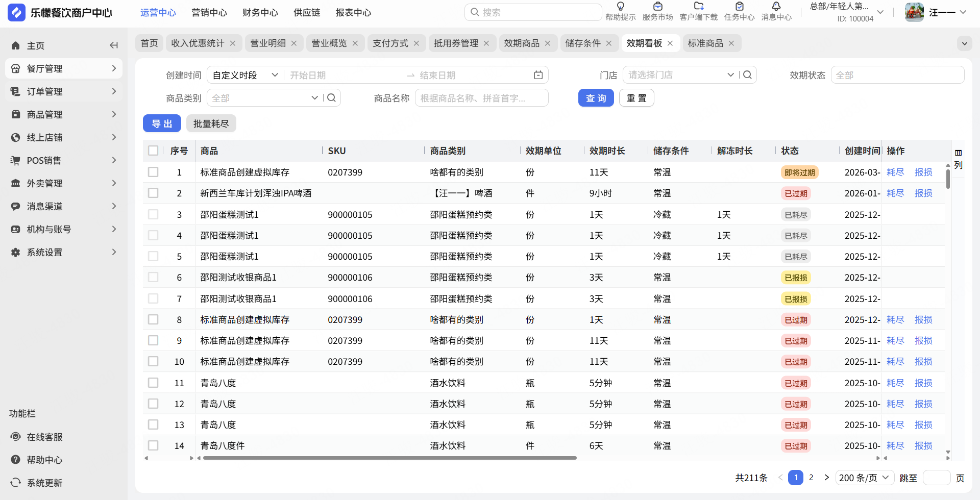Image resolution: width=980 pixels, height=500 pixels.
Task: Open the 200 条/页 page size dropdown
Action: (x=864, y=478)
